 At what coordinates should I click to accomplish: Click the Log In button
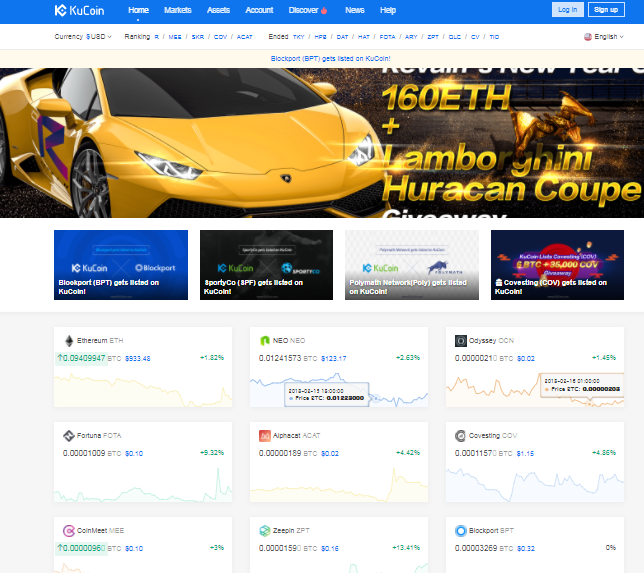568,10
